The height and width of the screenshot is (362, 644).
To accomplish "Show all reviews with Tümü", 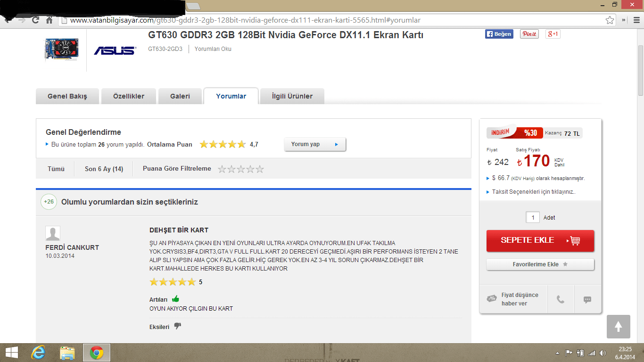I will 56,169.
